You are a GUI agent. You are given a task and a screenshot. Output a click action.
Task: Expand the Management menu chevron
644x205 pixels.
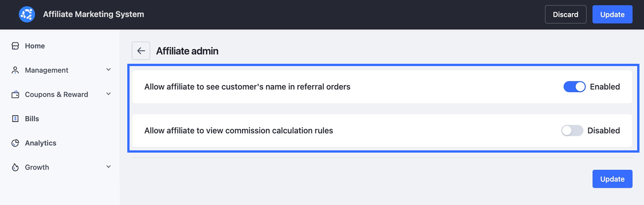pyautogui.click(x=109, y=70)
